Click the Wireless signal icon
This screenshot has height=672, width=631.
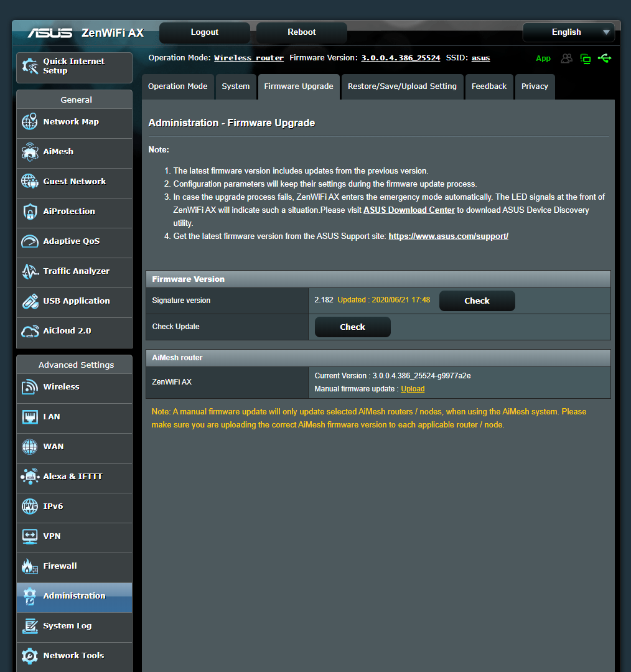coord(30,386)
